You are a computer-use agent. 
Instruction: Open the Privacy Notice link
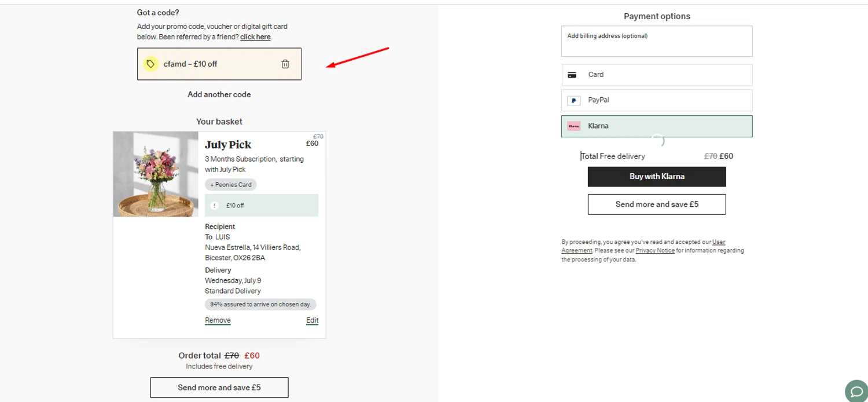point(654,251)
